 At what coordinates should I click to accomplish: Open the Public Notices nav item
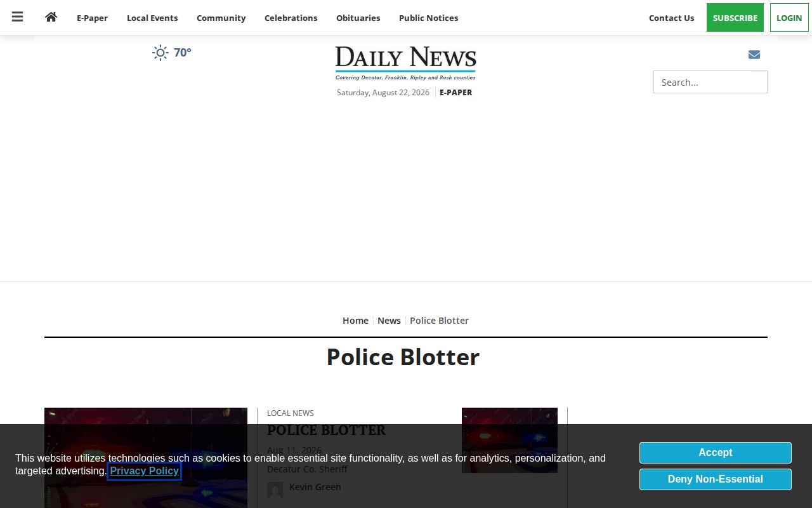[429, 18]
